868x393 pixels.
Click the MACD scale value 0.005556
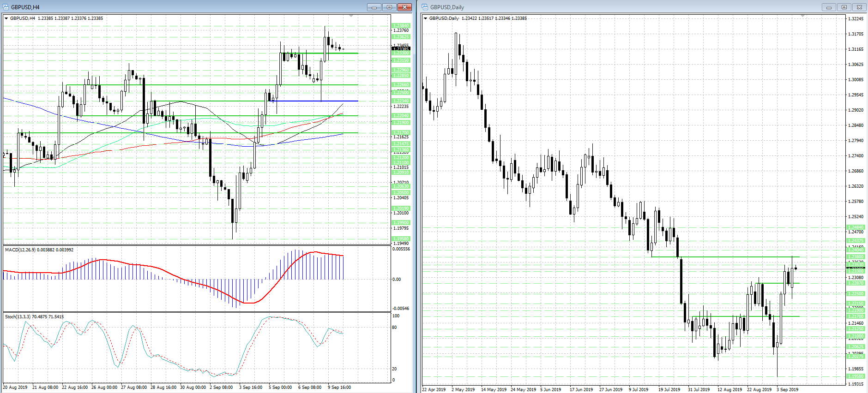click(401, 249)
